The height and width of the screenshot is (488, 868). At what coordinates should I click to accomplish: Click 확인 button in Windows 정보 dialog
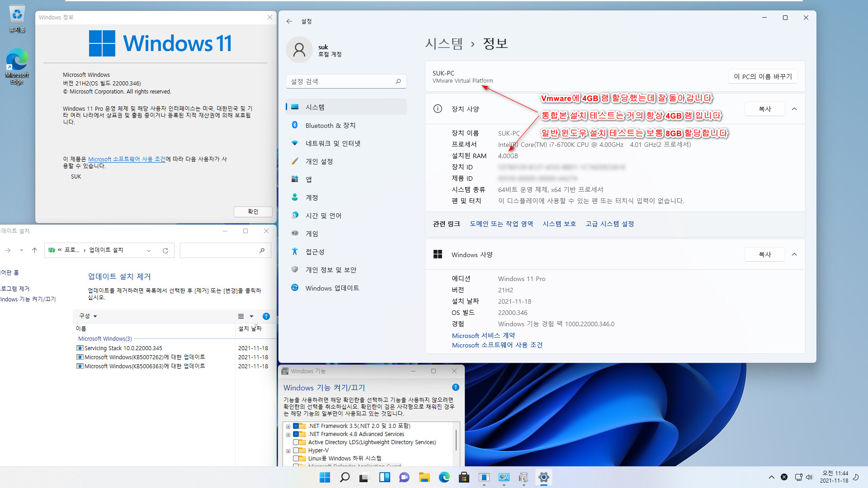tap(253, 211)
